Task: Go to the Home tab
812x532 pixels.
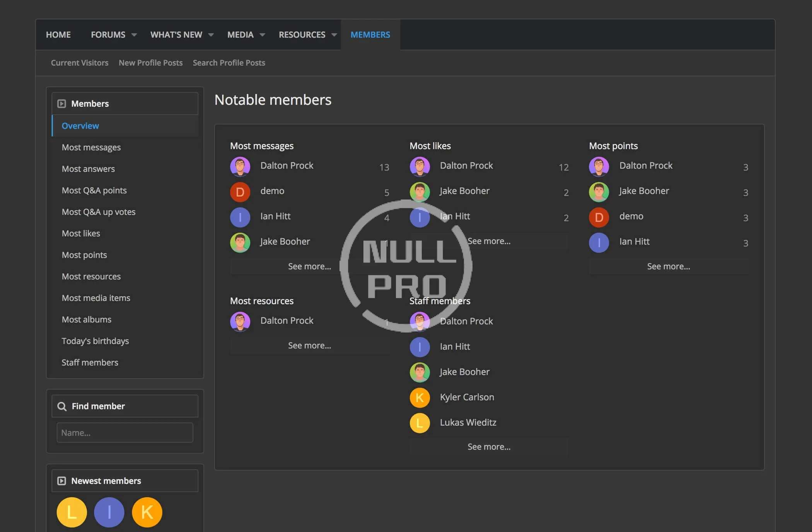Action: click(x=58, y=35)
